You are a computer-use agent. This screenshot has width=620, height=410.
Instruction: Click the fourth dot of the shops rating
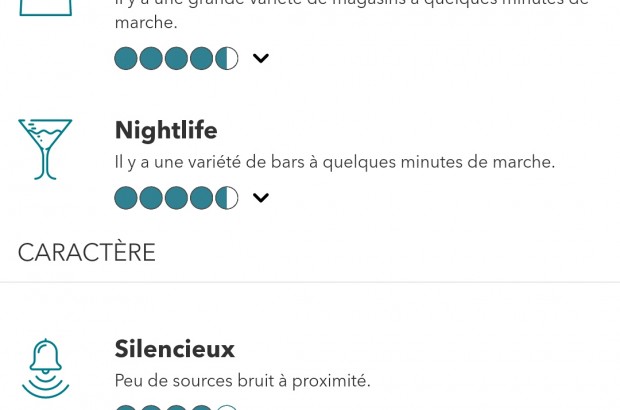pos(202,58)
